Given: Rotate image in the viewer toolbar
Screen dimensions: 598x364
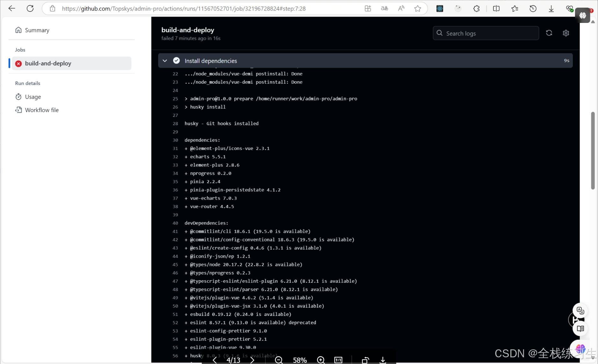Looking at the screenshot, I should pos(365,360).
